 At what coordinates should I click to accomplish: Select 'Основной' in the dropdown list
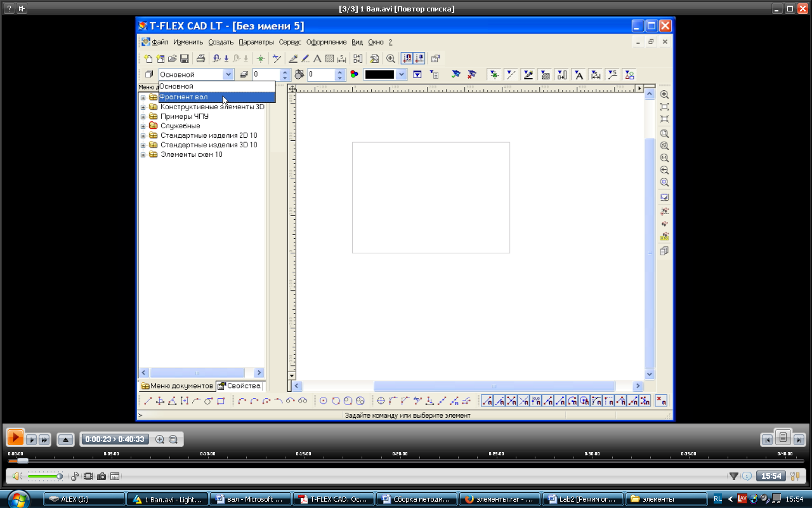click(217, 86)
